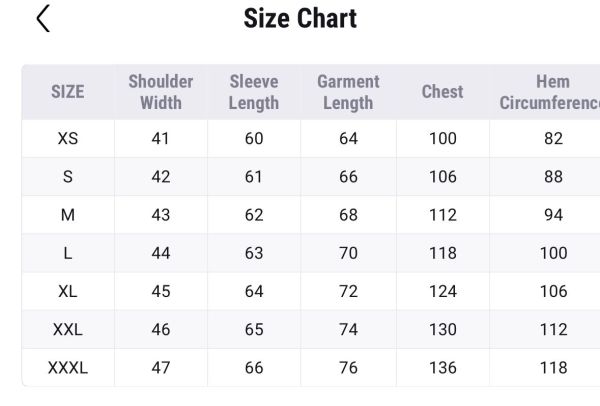600x406 pixels.
Task: Click shoulder width 45 for XL
Action: click(x=161, y=291)
